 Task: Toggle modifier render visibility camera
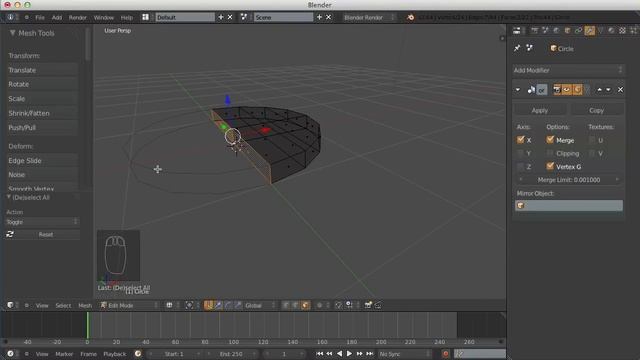coord(557,90)
